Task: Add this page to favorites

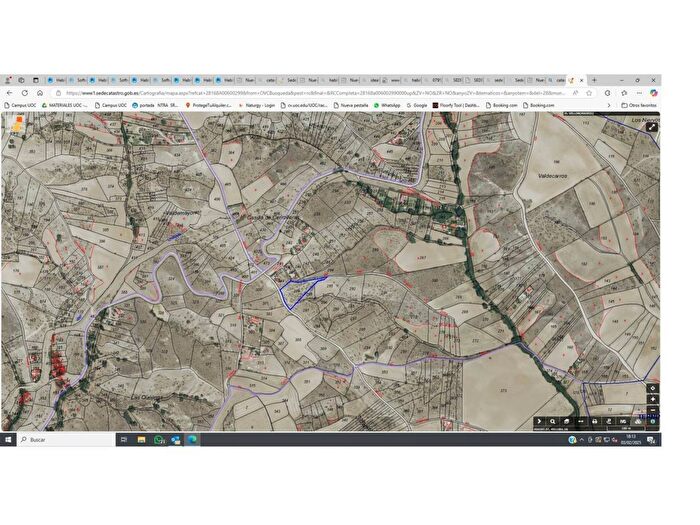Action: coord(589,93)
